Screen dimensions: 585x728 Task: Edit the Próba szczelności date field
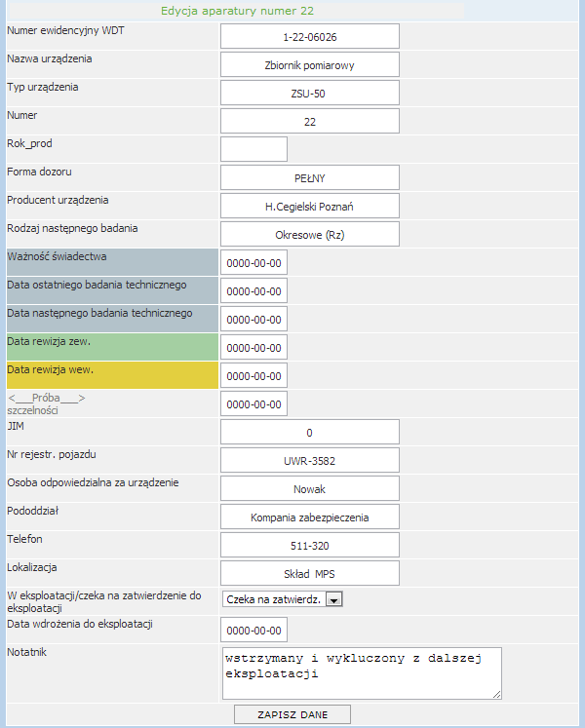click(x=253, y=403)
